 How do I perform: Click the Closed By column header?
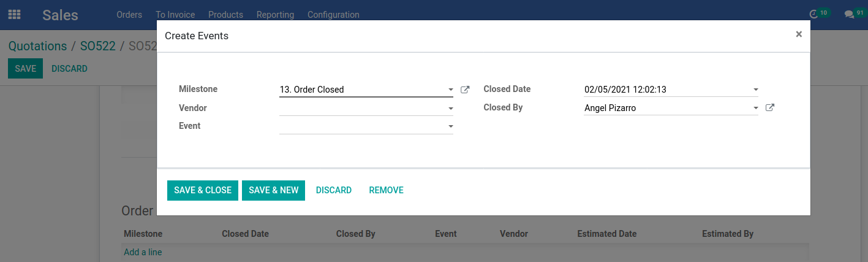[356, 234]
